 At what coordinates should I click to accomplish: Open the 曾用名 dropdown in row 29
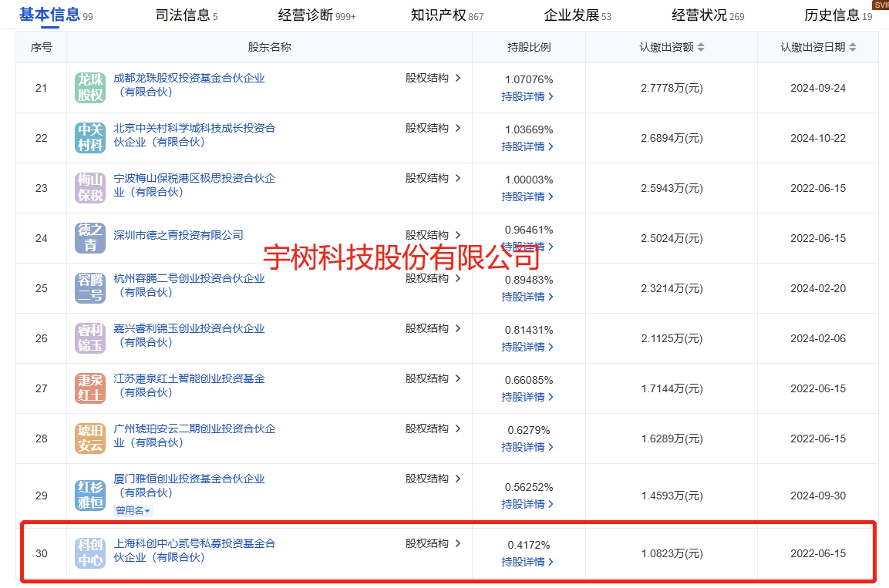coord(133,510)
